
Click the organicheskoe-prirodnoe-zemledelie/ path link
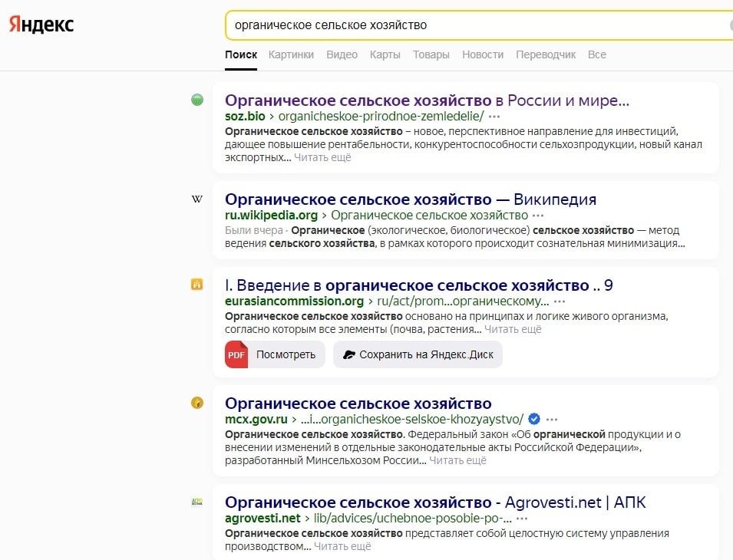coord(381,117)
